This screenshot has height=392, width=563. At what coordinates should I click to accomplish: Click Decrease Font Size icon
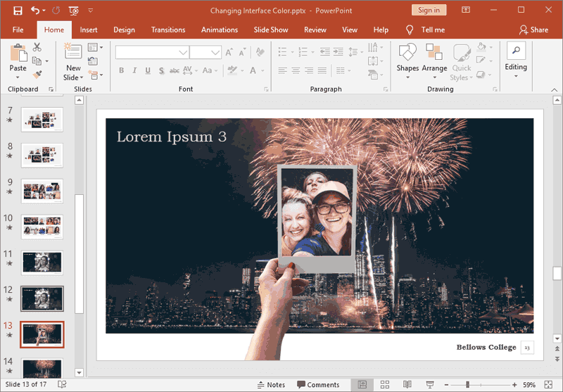[x=243, y=52]
